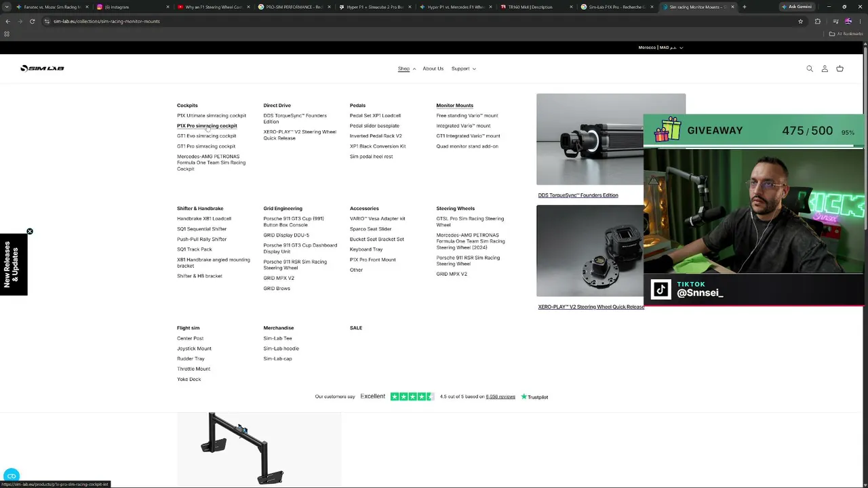
Task: Click the Ask Gemini button
Action: click(x=797, y=7)
